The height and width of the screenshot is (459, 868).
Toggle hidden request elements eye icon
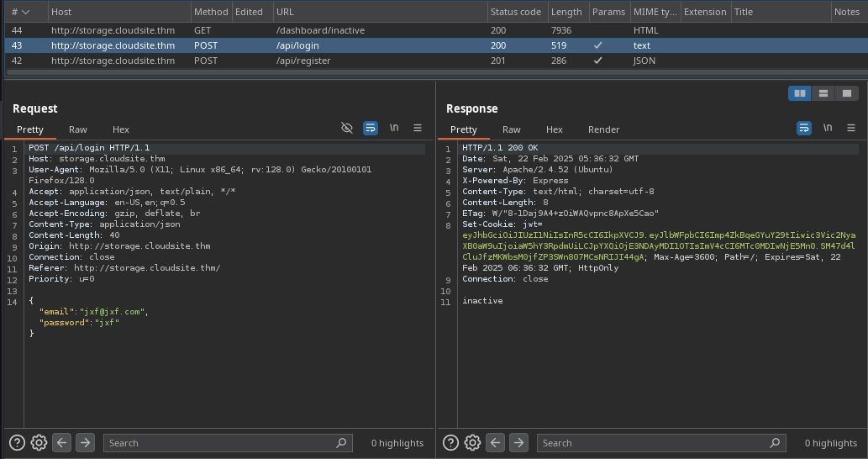[x=347, y=128]
